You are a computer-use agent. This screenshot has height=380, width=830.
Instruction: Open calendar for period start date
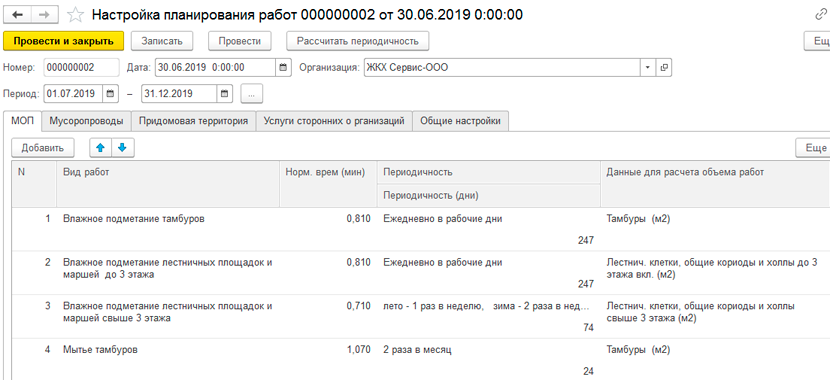click(110, 94)
